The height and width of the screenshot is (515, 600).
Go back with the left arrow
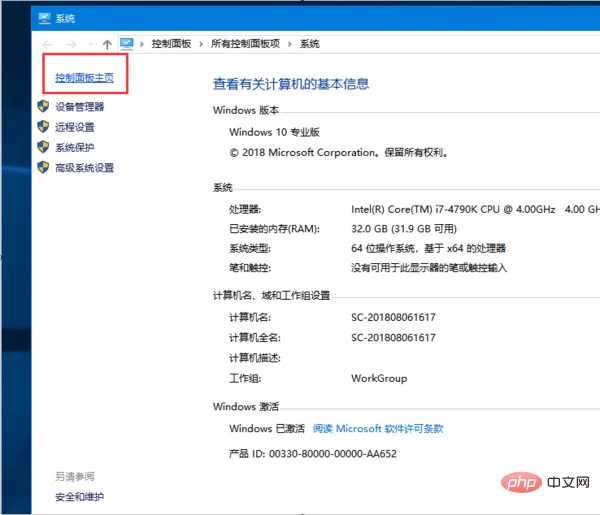point(47,44)
